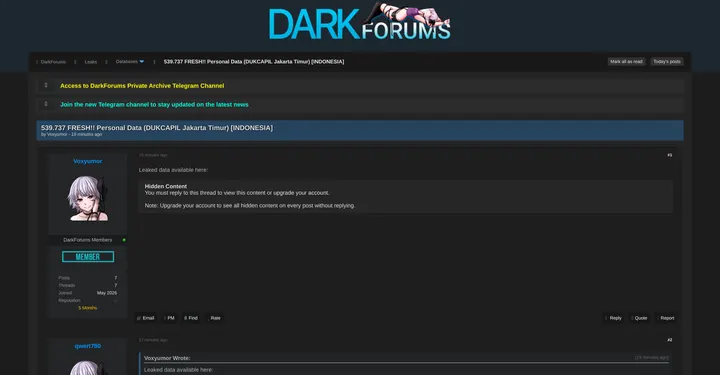Click the second post timestamp
Screen dimensions: 720x375
click(153, 340)
